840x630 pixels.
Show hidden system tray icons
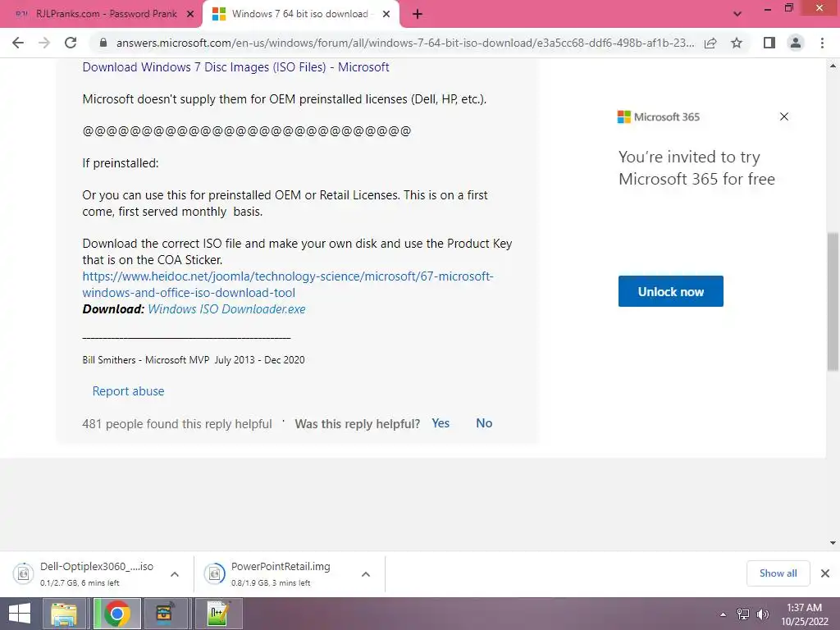[724, 614]
